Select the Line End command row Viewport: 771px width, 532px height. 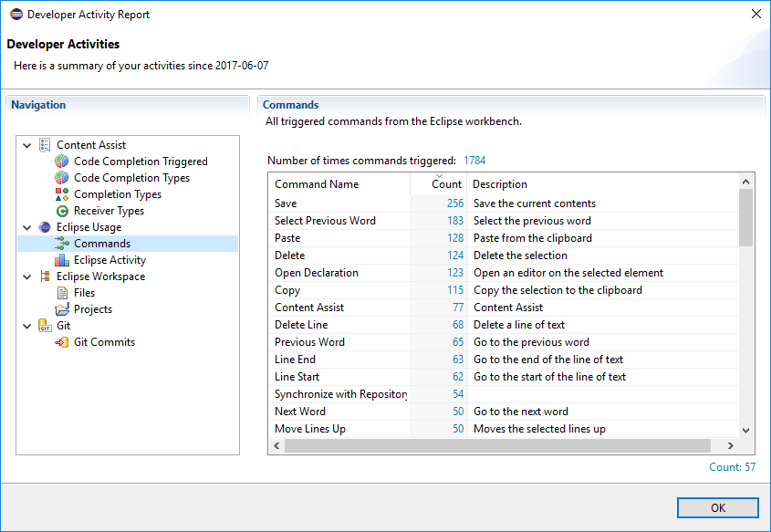pos(504,360)
